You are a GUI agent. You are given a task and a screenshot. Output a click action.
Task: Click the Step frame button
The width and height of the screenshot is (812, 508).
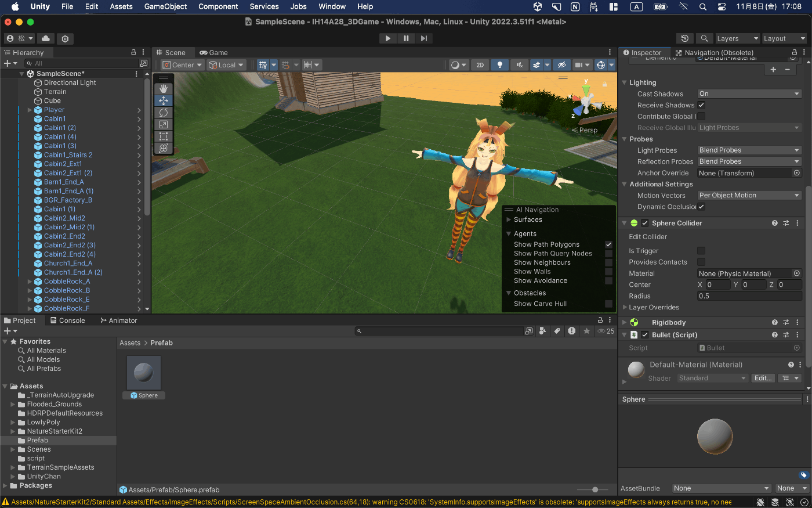point(424,38)
